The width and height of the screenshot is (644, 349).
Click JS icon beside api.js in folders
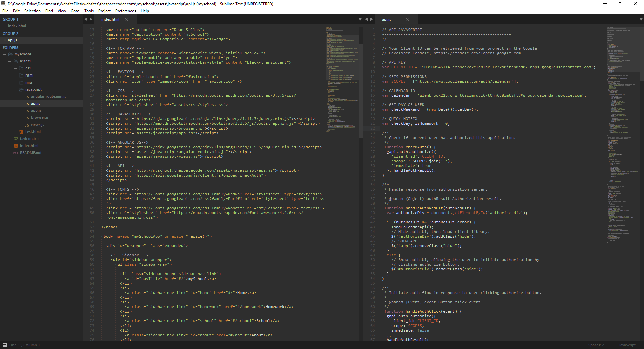(27, 104)
